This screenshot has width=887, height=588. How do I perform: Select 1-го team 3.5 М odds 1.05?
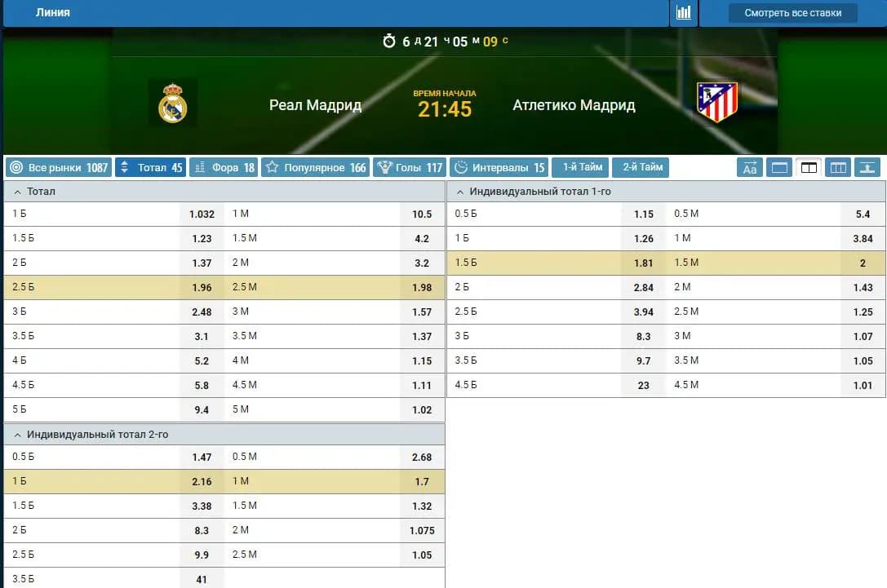863,360
